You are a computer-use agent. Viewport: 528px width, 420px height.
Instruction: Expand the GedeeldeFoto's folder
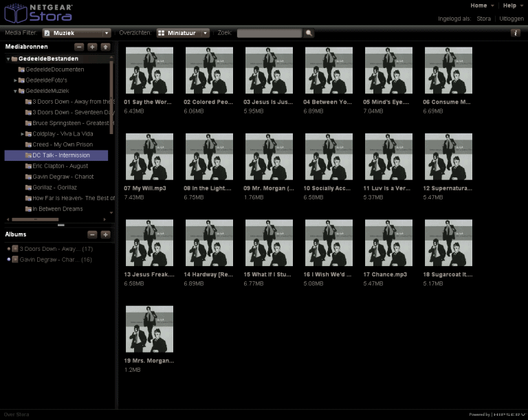coord(15,80)
